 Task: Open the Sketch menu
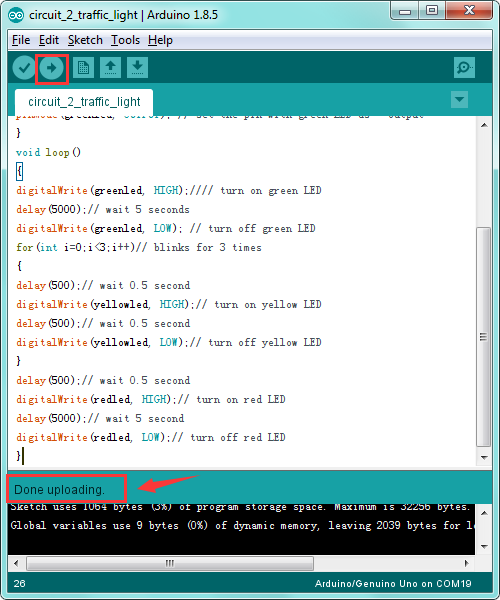tap(85, 40)
